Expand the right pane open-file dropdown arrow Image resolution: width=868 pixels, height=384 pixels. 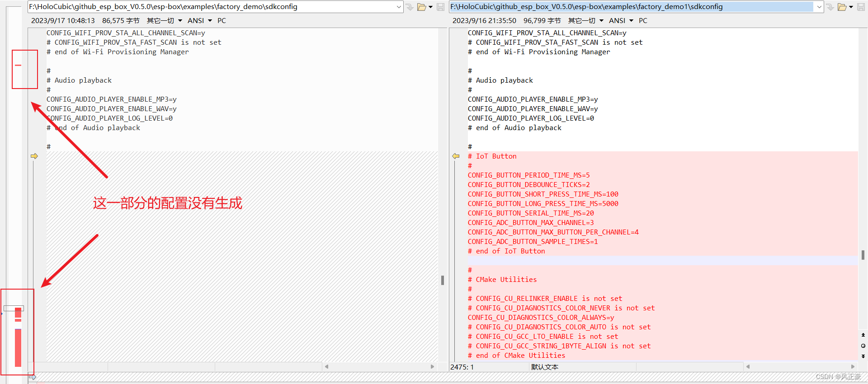(x=851, y=7)
